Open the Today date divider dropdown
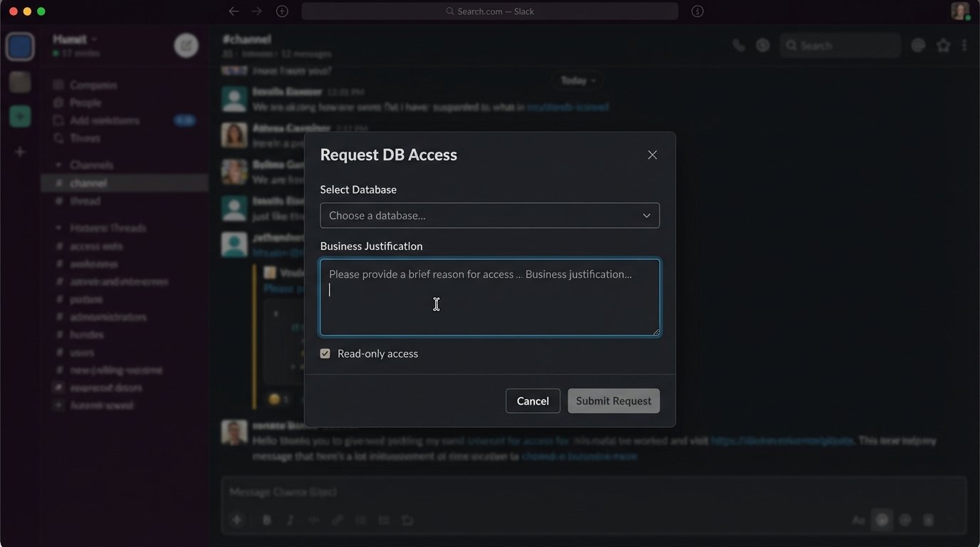980x547 pixels. (577, 80)
